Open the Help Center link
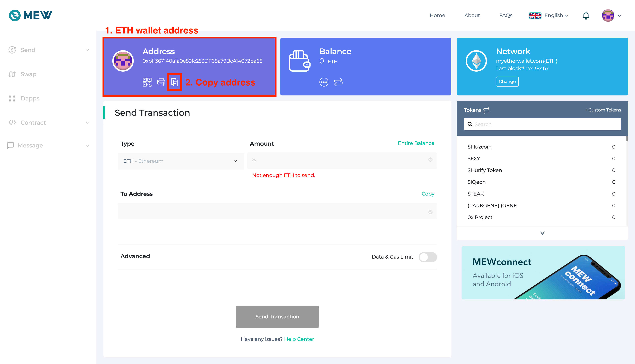The width and height of the screenshot is (635, 364). [299, 339]
